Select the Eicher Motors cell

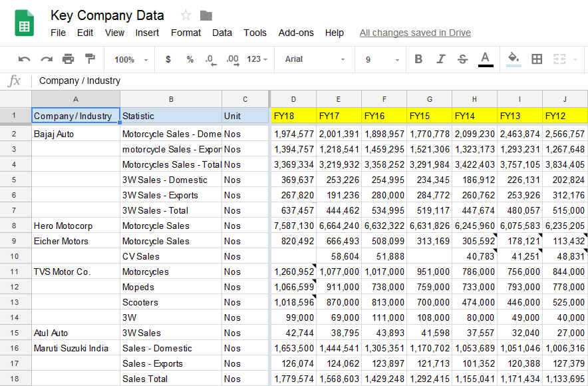tap(76, 241)
